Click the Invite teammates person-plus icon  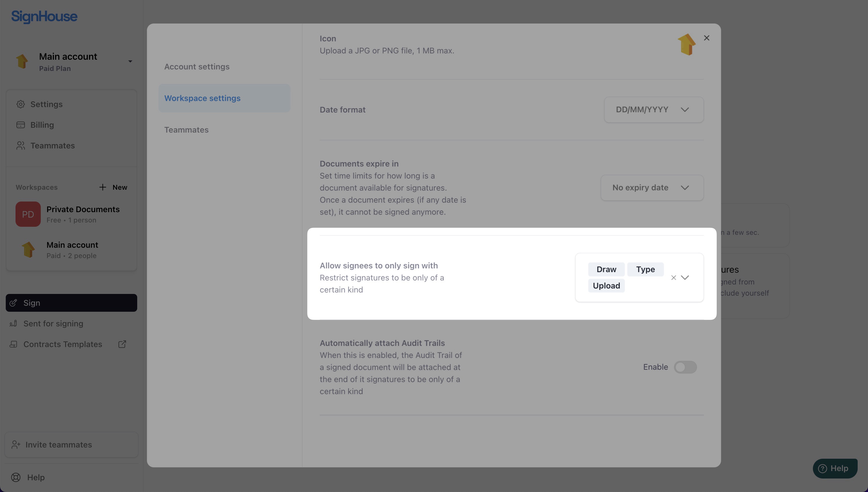16,445
